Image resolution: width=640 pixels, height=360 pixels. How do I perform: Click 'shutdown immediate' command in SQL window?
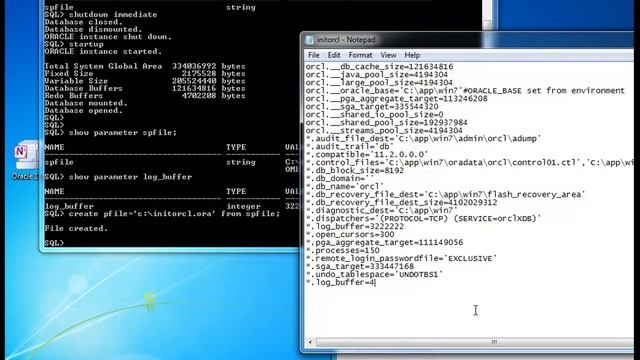113,14
